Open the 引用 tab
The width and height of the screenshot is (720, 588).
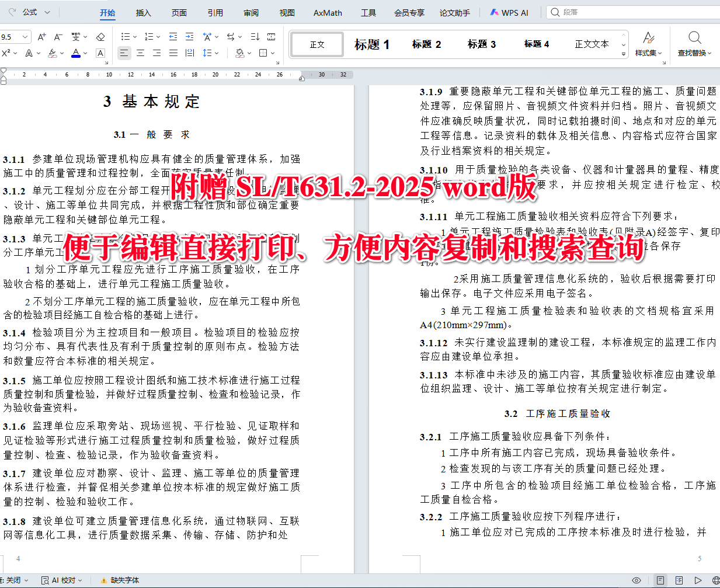coord(215,13)
